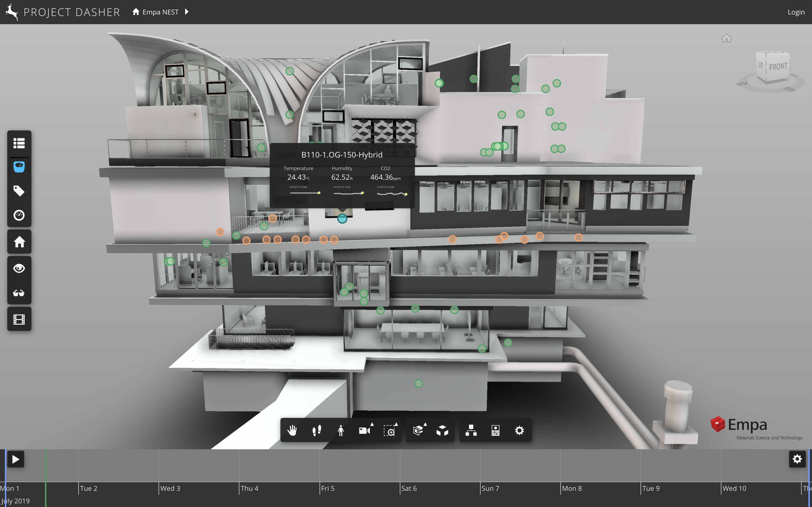
Task: Click the Explode Model cube icon
Action: 442,430
